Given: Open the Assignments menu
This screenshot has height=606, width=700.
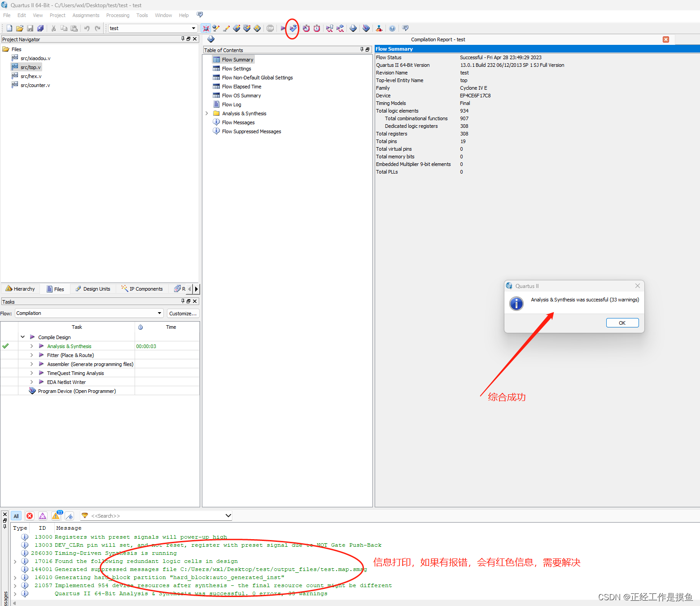Looking at the screenshot, I should [86, 15].
